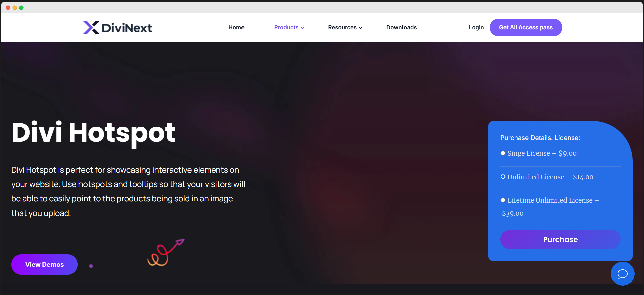Go to the Home page
The image size is (644, 295).
point(236,27)
